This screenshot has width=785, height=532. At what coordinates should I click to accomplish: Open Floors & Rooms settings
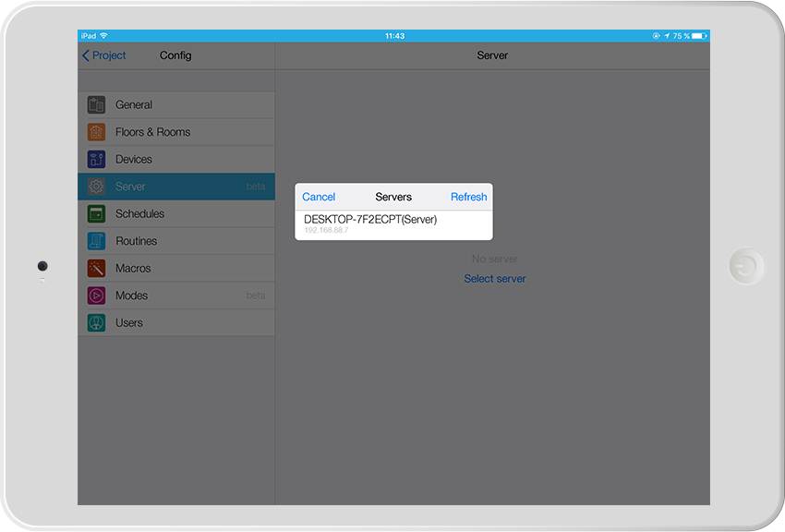coord(152,132)
